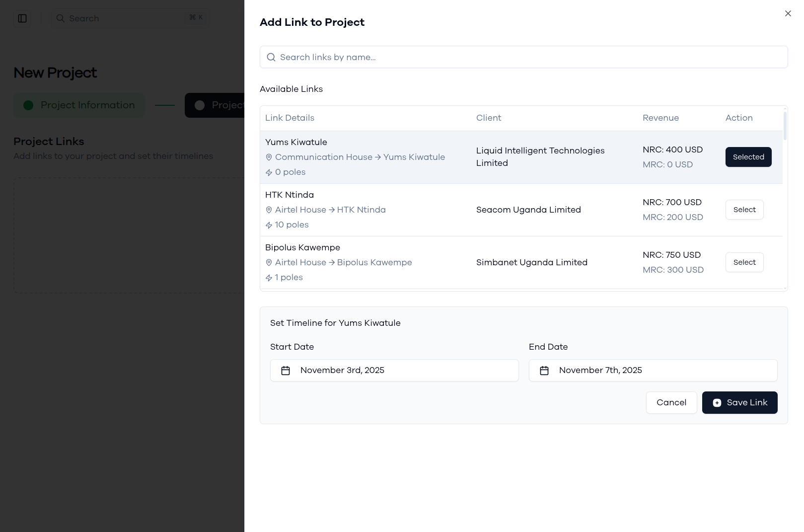Cancel the timeline settings

coord(671,402)
